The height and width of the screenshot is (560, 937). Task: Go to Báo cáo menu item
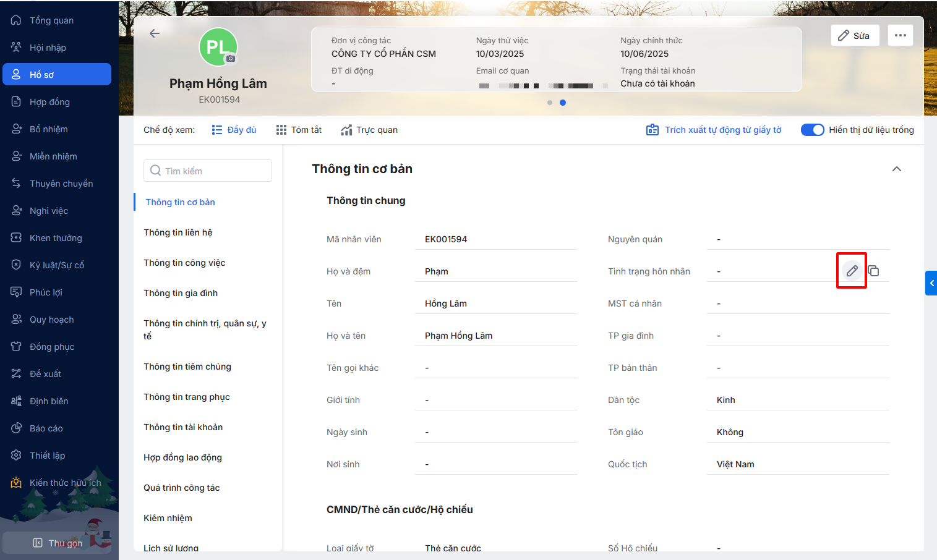(57, 428)
